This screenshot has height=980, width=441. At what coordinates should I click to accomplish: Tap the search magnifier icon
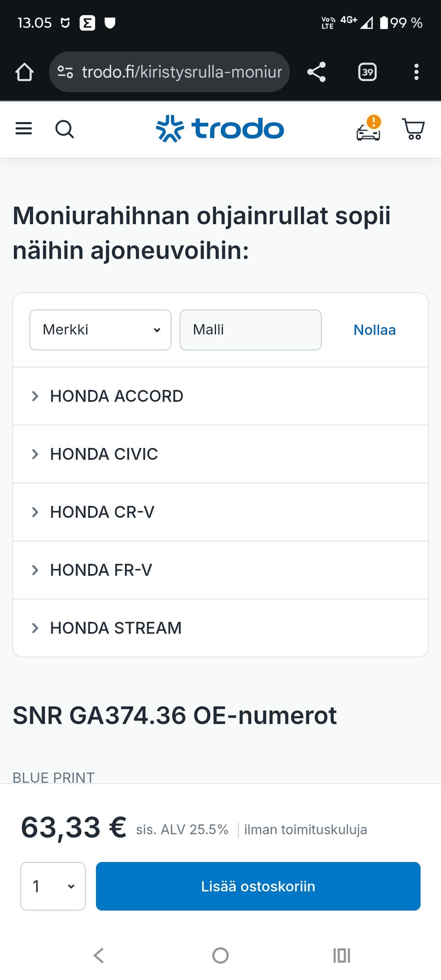click(x=64, y=129)
